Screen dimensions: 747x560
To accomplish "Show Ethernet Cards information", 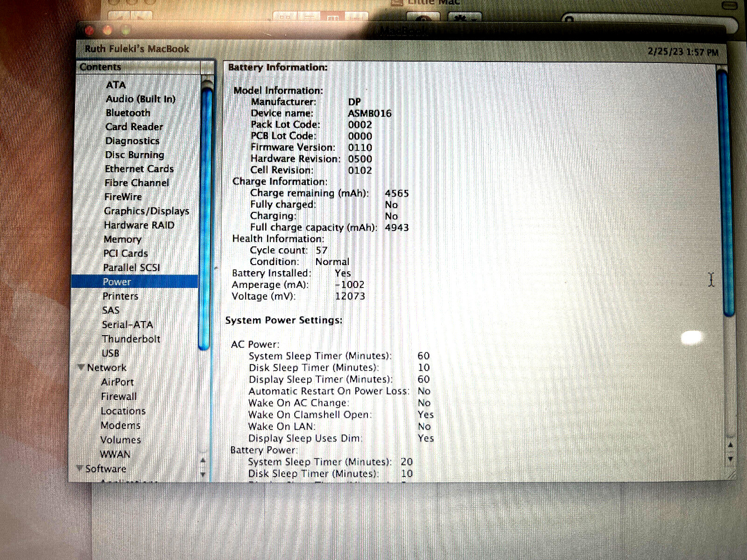I will tap(139, 169).
